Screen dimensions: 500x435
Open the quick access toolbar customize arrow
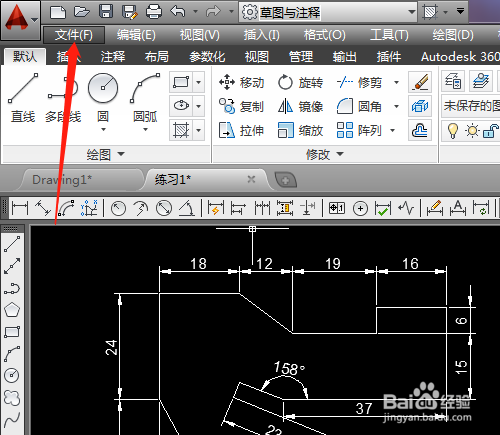[460, 12]
